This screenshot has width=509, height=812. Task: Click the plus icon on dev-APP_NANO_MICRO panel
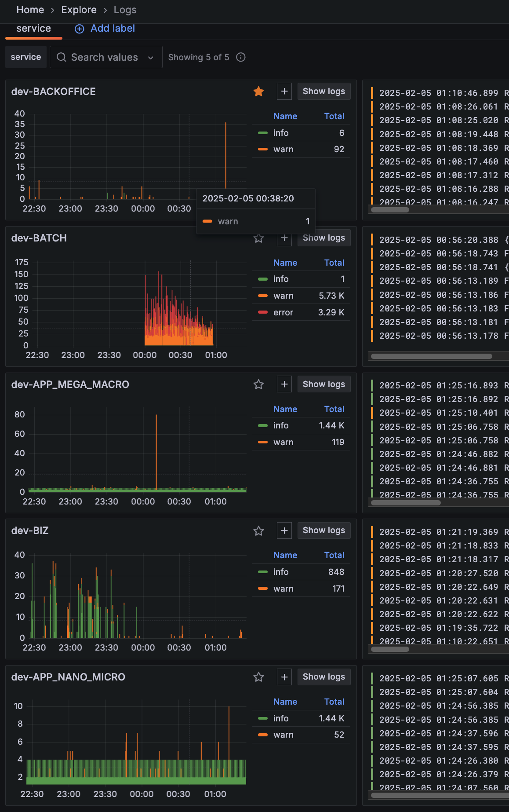pyautogui.click(x=284, y=677)
